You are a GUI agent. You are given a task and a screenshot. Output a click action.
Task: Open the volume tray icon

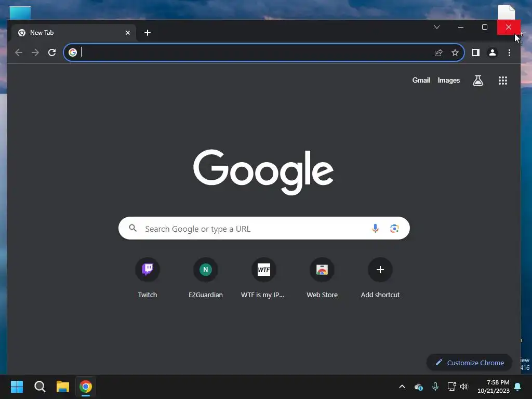(x=464, y=387)
